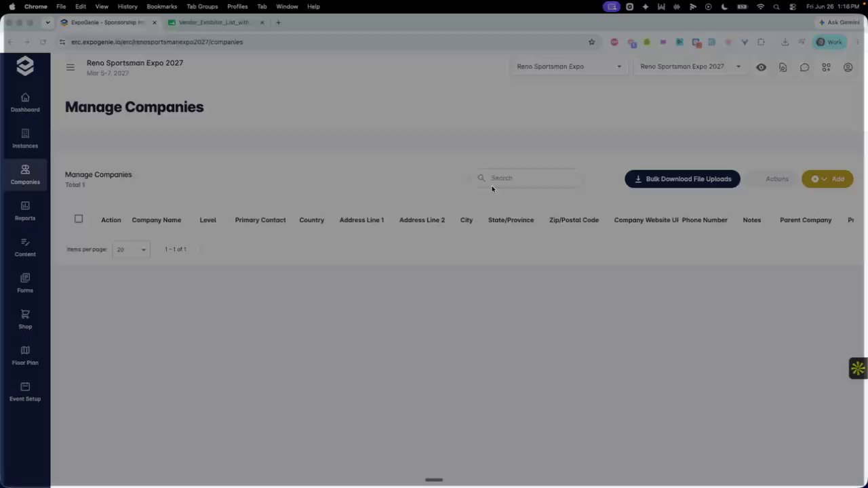Click the Parent Company column header
Viewport: 868px width, 488px height.
coord(806,220)
